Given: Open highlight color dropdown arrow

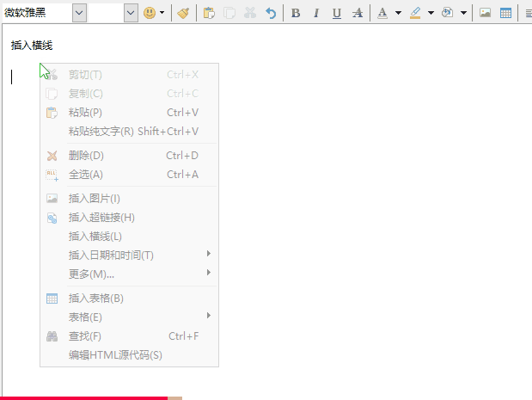Looking at the screenshot, I should (431, 13).
